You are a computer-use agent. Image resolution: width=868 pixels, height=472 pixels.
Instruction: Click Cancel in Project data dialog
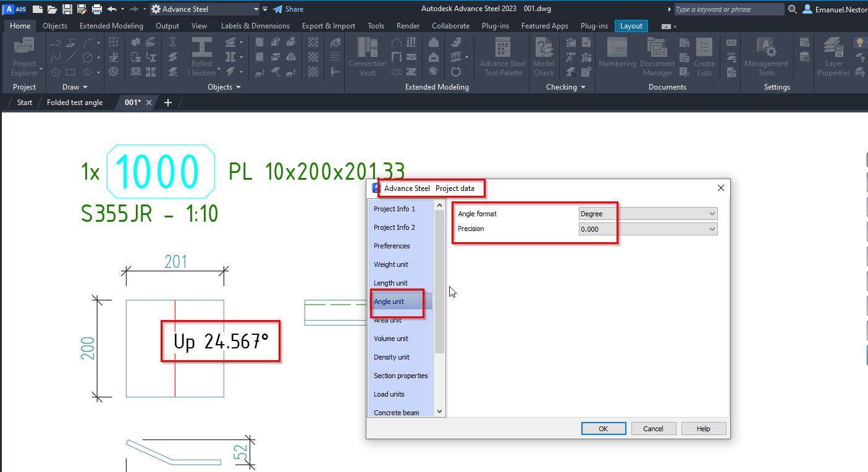[x=653, y=429]
